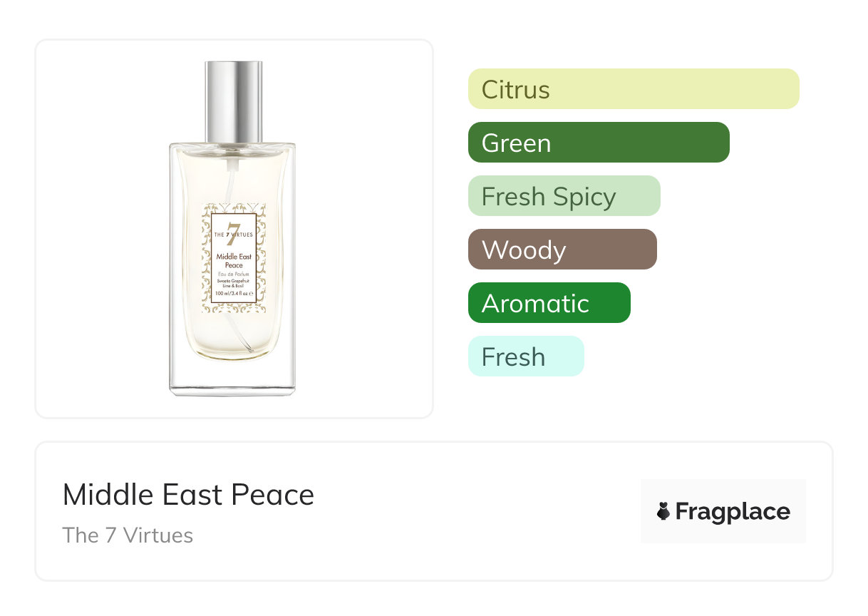Screen dimensions: 868x616
Task: Choose the Woody accord bar
Action: pyautogui.click(x=562, y=250)
